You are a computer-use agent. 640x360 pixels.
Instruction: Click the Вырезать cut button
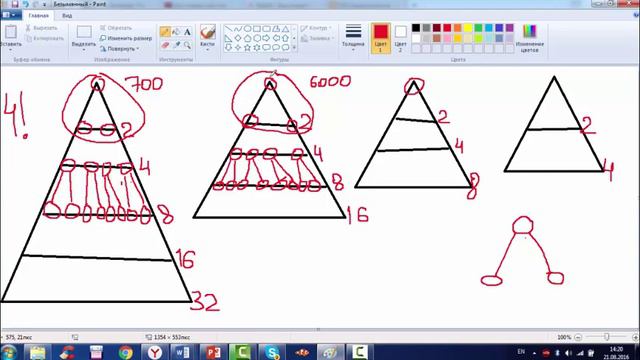(x=41, y=28)
